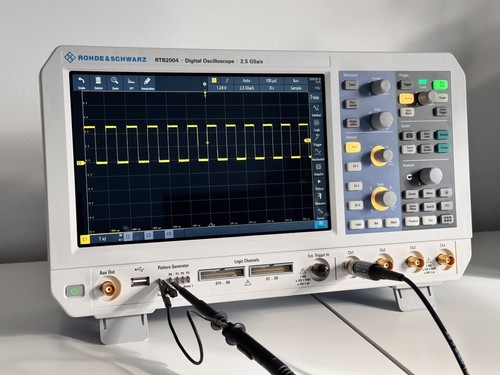The image size is (500, 375).
Task: Push the yellow Source button in Trigger section
Action: 406,98
